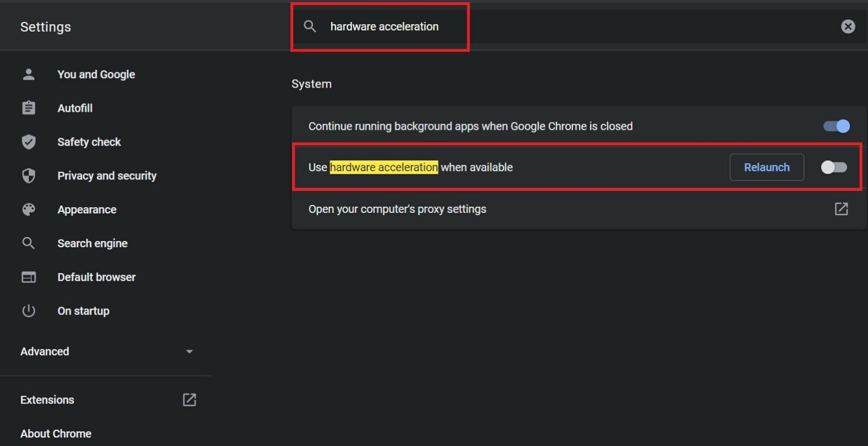The width and height of the screenshot is (868, 446).
Task: Click the palette icon beside Appearance
Action: click(28, 209)
